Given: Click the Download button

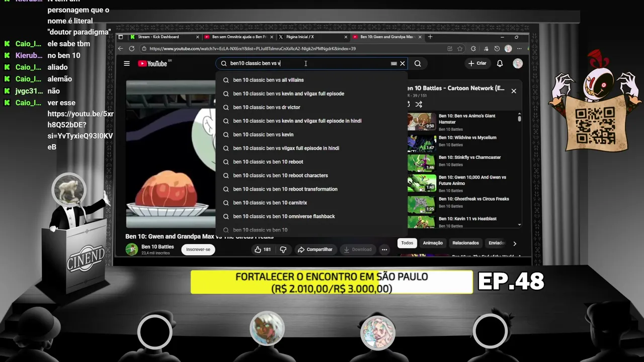Looking at the screenshot, I should (x=358, y=249).
